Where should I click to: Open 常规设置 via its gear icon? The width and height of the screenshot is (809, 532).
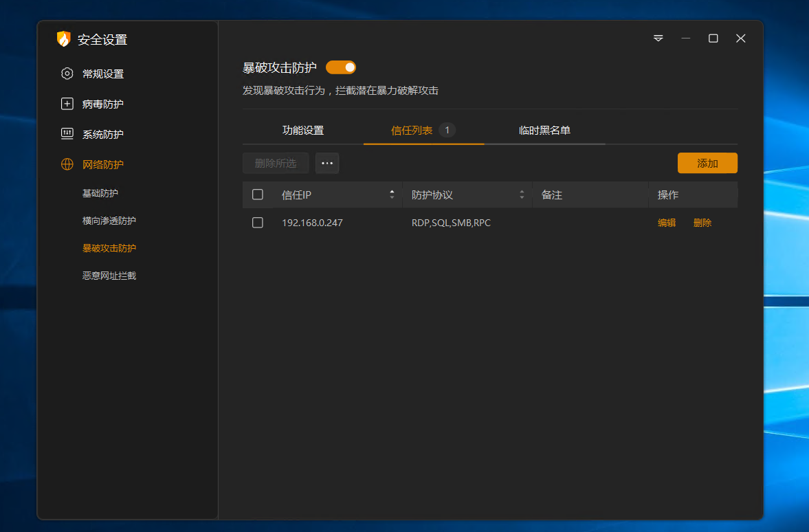tap(67, 74)
